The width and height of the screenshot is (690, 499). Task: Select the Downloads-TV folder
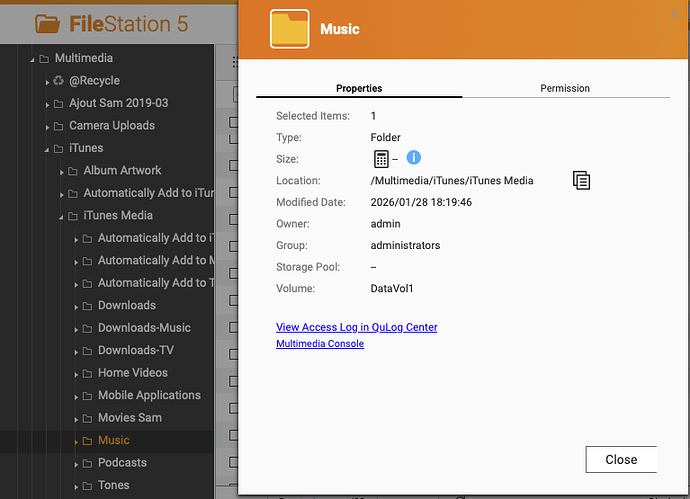[136, 350]
